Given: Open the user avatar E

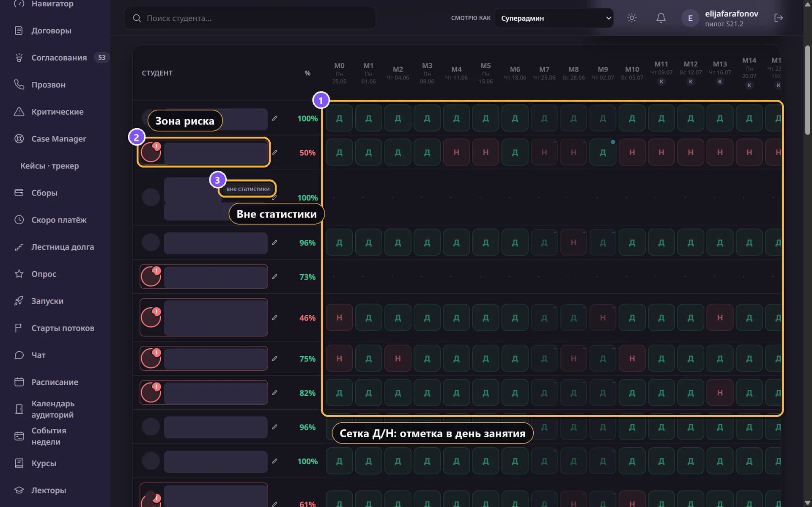Looking at the screenshot, I should coord(690,18).
